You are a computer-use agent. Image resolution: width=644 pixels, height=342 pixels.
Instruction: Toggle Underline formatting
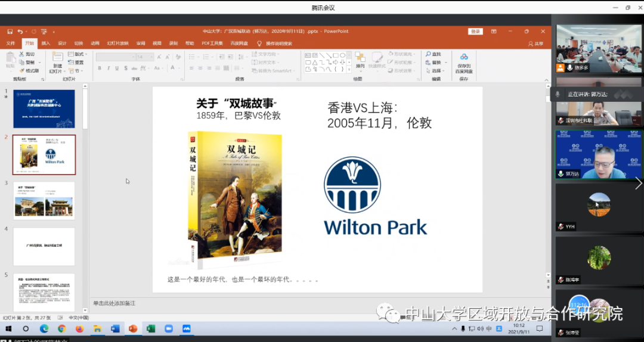[117, 68]
